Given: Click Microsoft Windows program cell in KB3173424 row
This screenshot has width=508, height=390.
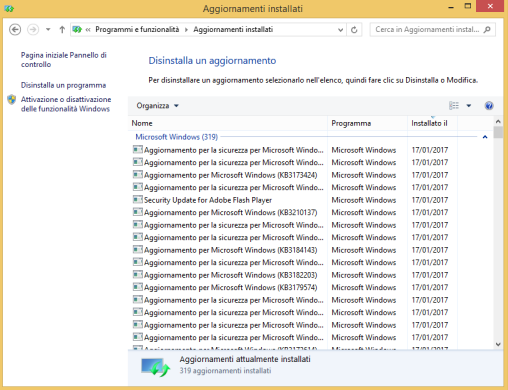Looking at the screenshot, I should [x=364, y=175].
